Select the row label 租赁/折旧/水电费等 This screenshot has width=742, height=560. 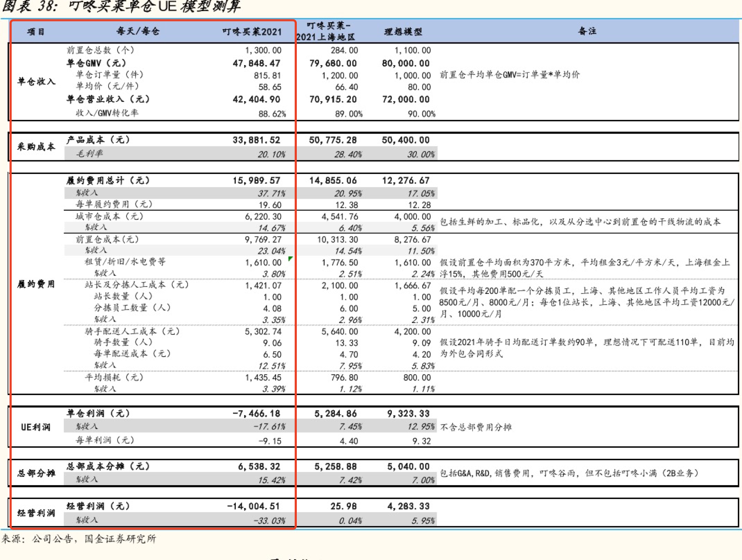pyautogui.click(x=126, y=262)
